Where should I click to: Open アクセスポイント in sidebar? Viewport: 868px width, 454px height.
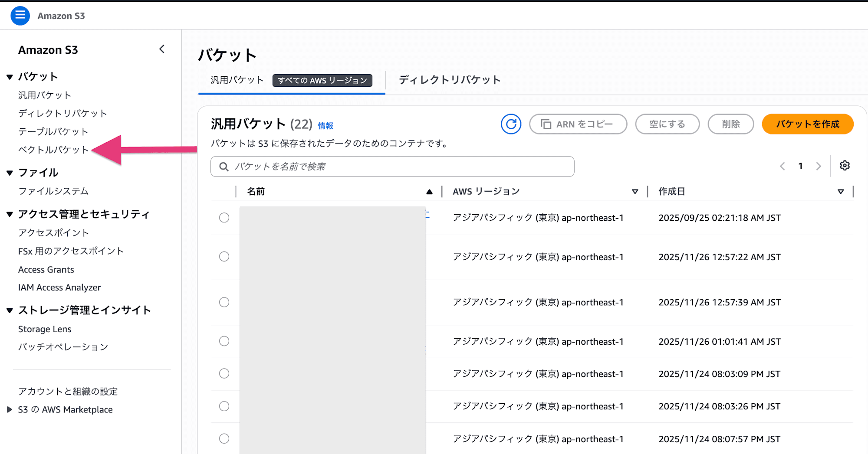coord(53,233)
